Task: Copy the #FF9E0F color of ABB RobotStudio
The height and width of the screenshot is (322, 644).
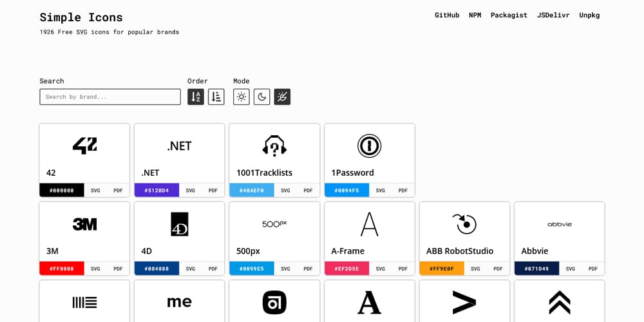Action: (442, 269)
